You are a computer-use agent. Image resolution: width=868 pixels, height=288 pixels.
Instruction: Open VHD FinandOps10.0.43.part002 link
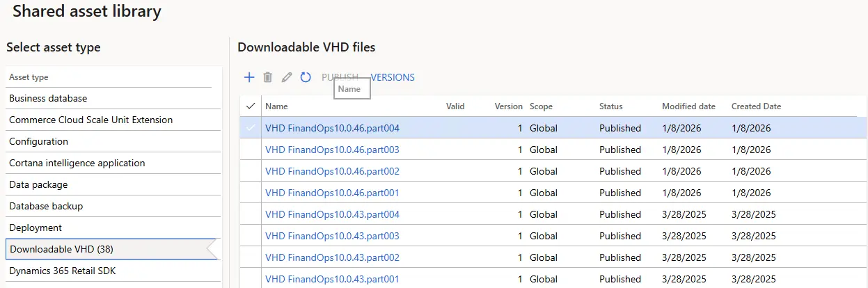(x=332, y=257)
